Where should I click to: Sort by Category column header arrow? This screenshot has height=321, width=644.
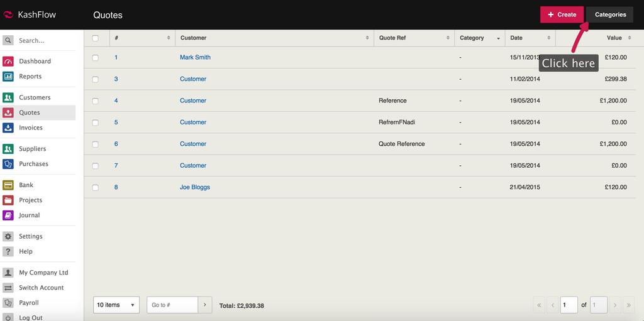point(499,38)
